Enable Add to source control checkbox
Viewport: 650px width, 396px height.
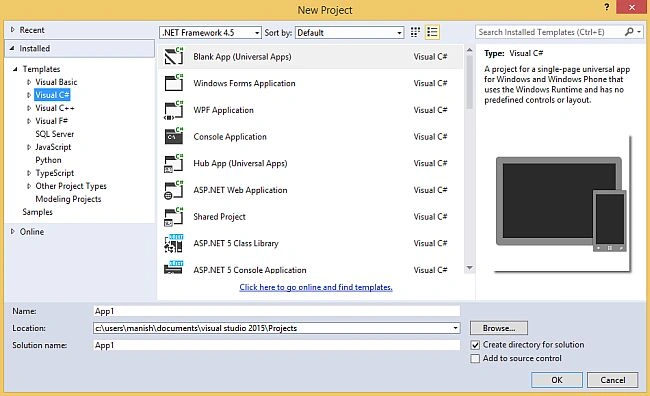[x=475, y=358]
